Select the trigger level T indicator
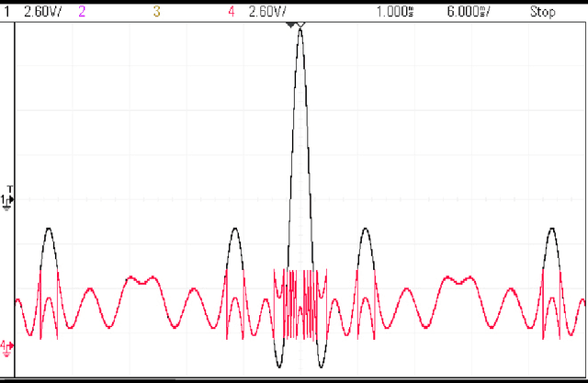Screen dimensions: 588x383 click(6, 187)
